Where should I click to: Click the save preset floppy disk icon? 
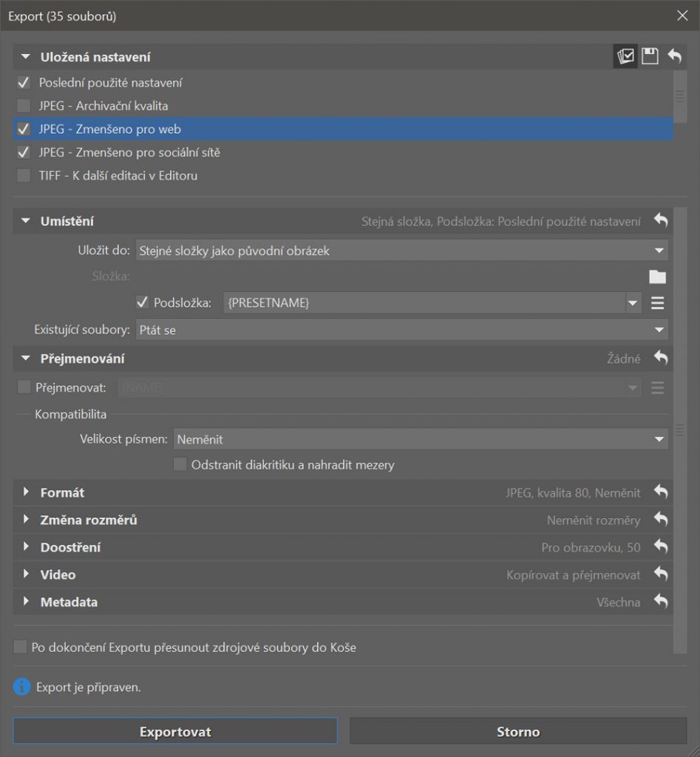coord(650,57)
